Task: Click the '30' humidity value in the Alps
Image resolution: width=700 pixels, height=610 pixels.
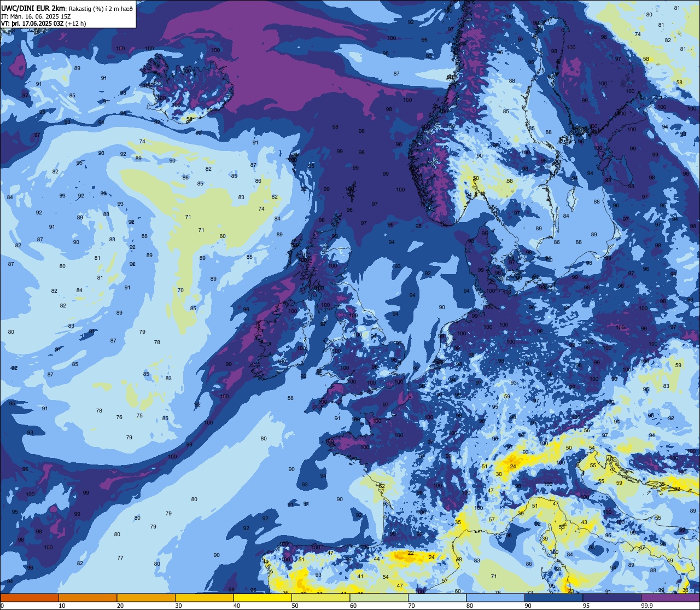Action: coord(499,474)
